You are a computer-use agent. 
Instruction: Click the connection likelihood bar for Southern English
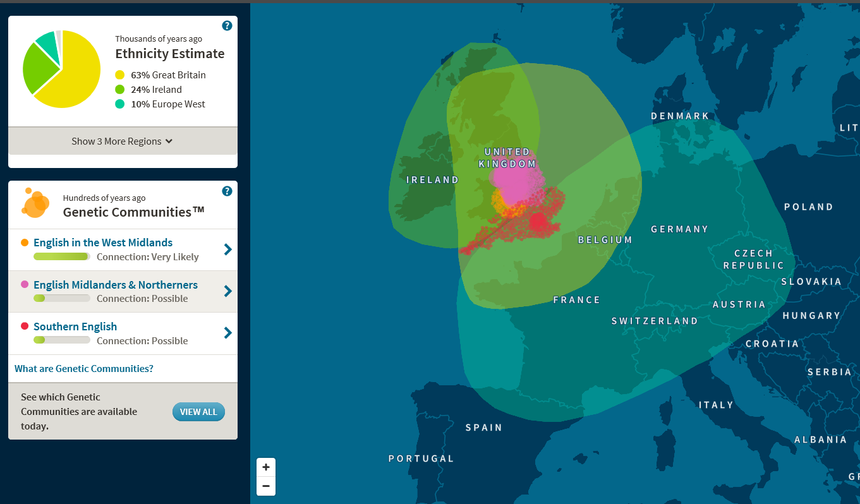click(61, 339)
